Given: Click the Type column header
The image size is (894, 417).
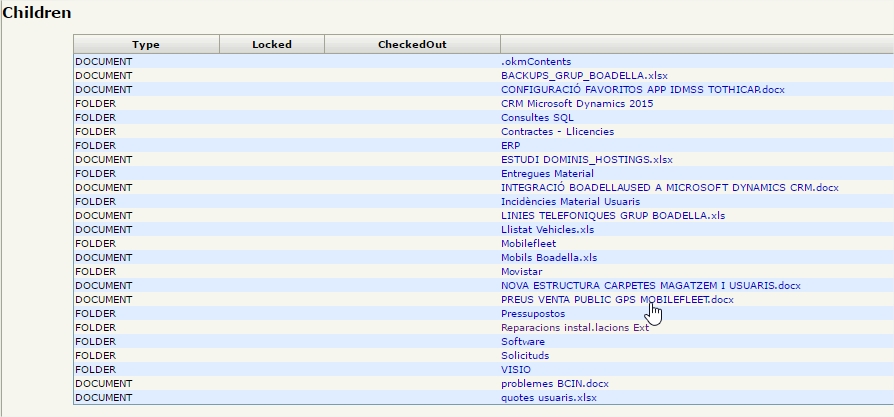Looking at the screenshot, I should coord(146,45).
